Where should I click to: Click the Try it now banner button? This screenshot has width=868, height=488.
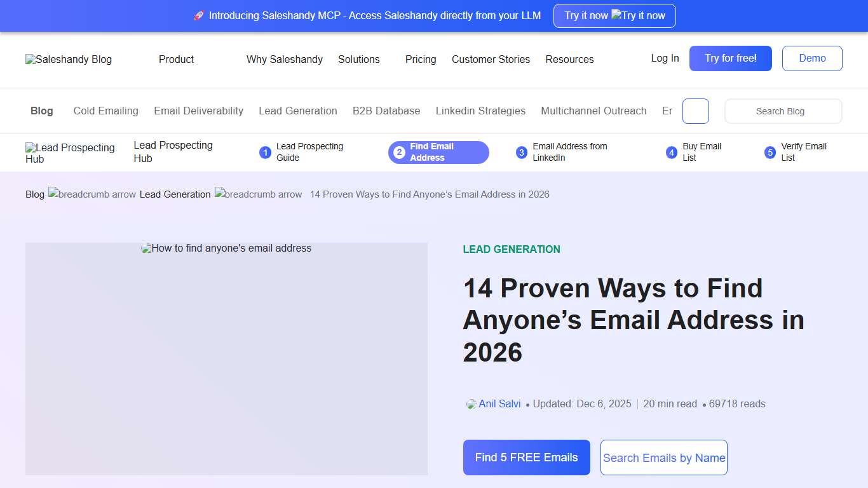pyautogui.click(x=614, y=15)
